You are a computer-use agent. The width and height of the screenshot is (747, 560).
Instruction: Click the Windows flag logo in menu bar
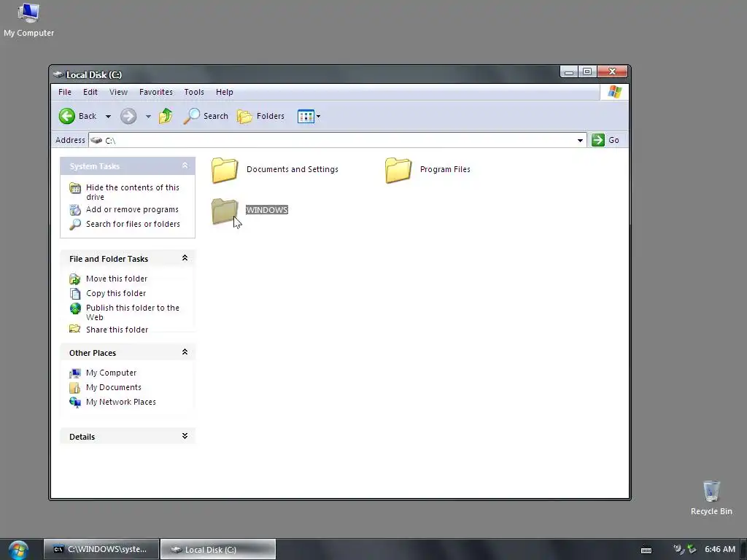click(x=614, y=92)
